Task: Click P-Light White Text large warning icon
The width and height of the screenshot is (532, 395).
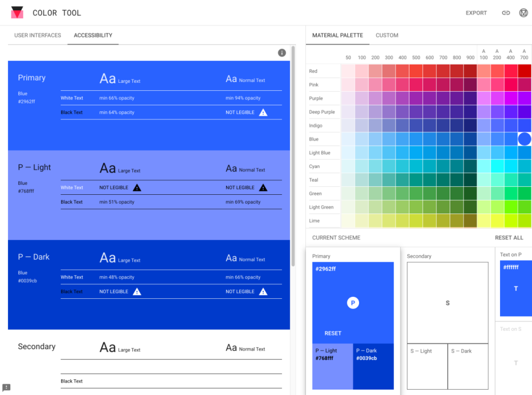Action: tap(137, 187)
